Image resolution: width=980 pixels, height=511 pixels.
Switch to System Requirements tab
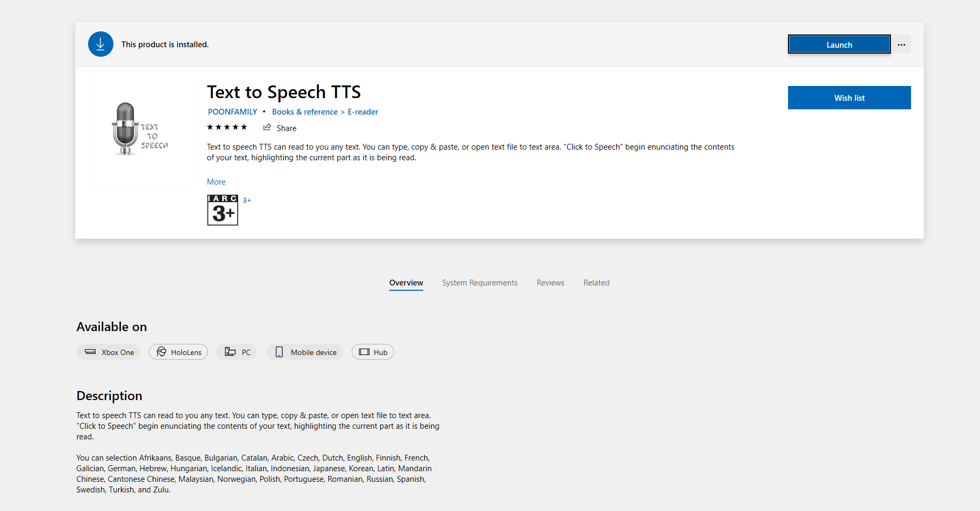click(480, 283)
